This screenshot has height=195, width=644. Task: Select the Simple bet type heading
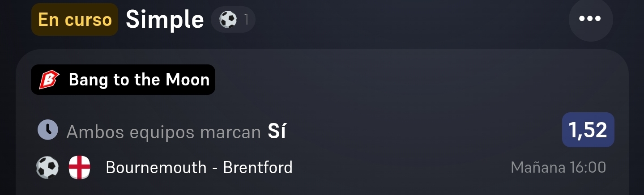pos(165,19)
